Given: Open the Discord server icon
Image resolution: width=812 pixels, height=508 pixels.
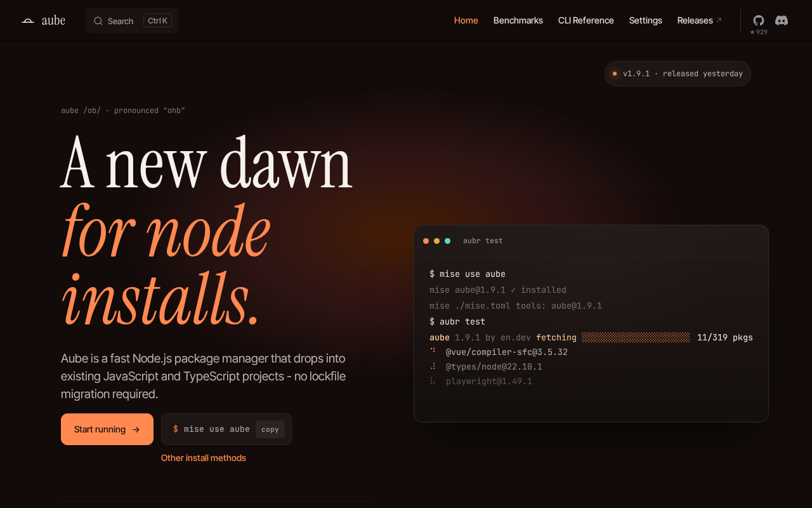Looking at the screenshot, I should (x=782, y=20).
